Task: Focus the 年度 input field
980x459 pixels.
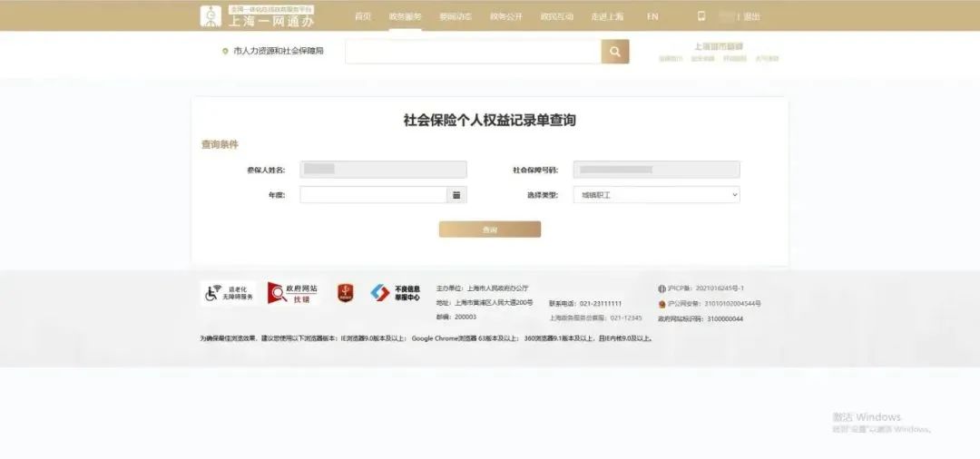Action: pyautogui.click(x=373, y=195)
